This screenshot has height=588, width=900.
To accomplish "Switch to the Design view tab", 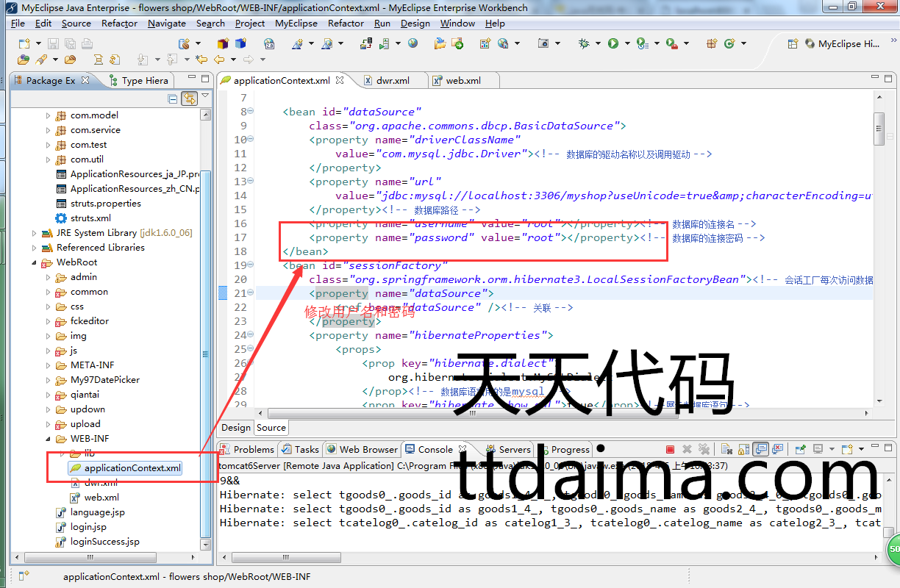I will pos(236,428).
